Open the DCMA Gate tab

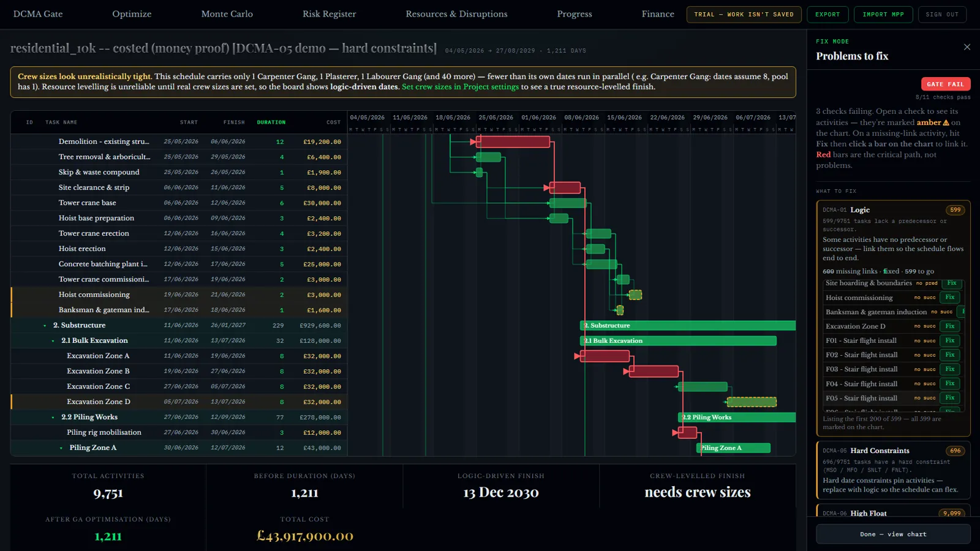(38, 14)
